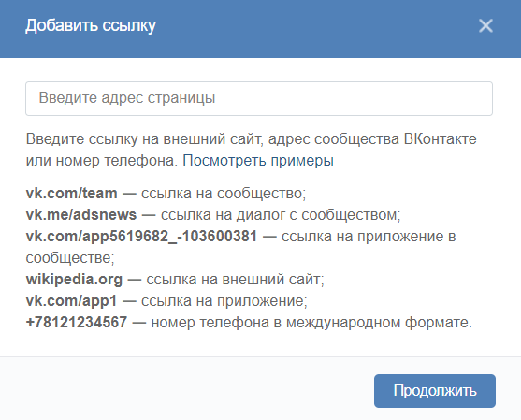521x420 pixels.
Task: Click the wikipedia.org example address
Action: coord(74,280)
